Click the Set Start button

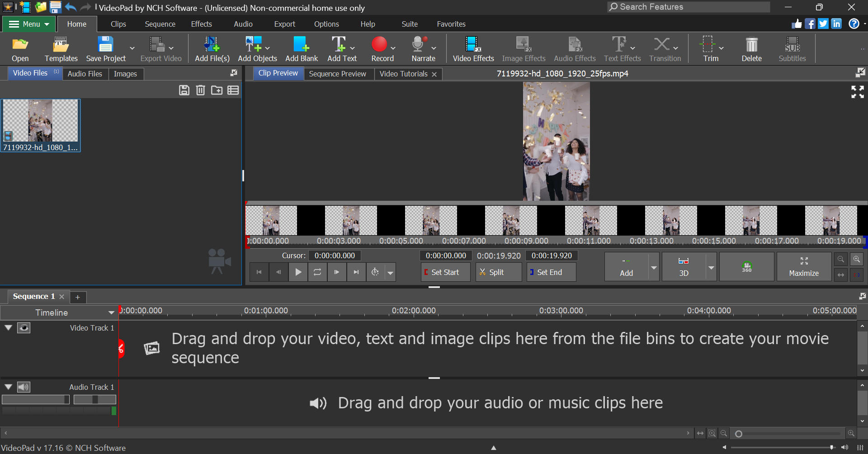point(444,272)
